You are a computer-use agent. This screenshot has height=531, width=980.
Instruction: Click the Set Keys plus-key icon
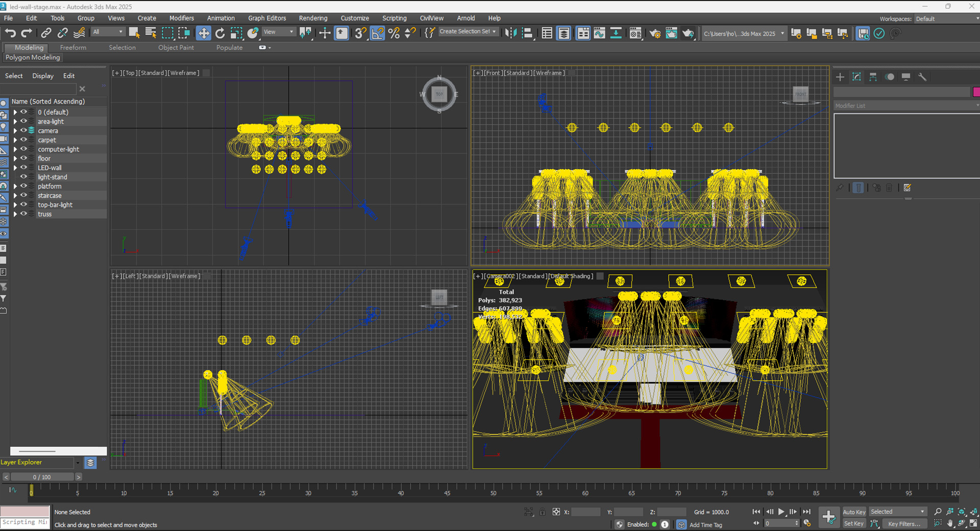(828, 517)
